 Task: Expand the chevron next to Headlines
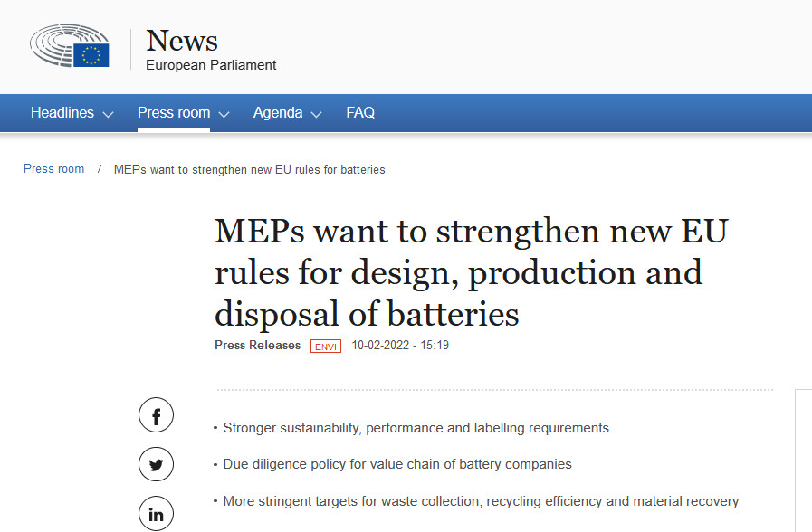coord(108,115)
